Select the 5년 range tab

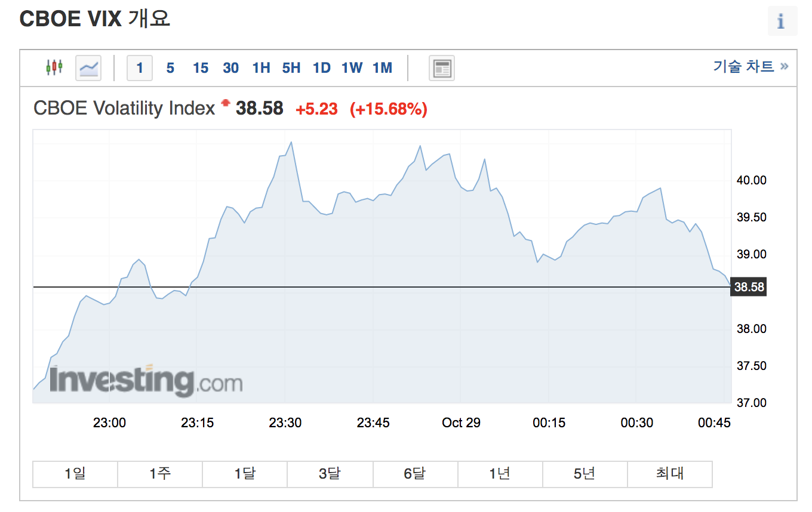tap(585, 474)
